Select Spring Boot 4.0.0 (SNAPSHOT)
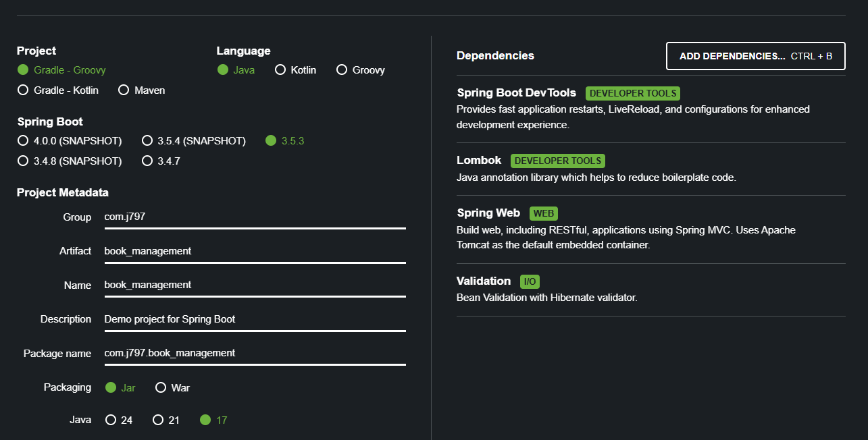868x440 pixels. [70, 141]
